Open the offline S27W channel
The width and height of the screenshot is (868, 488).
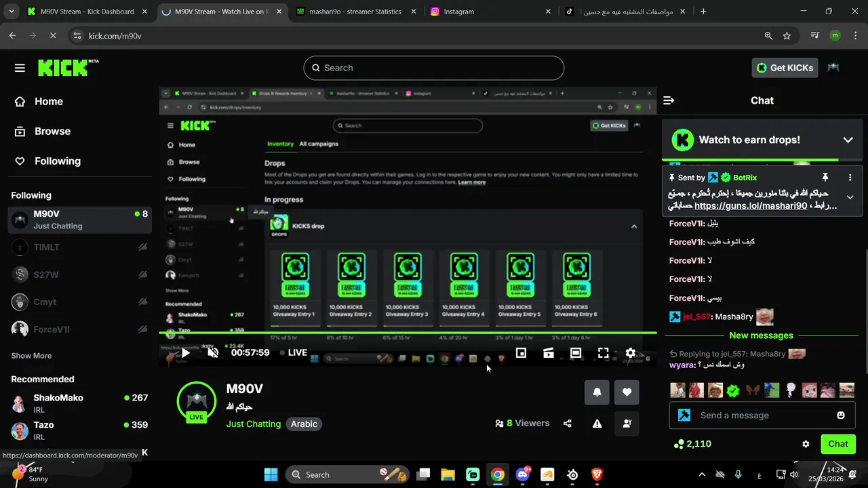click(x=80, y=274)
